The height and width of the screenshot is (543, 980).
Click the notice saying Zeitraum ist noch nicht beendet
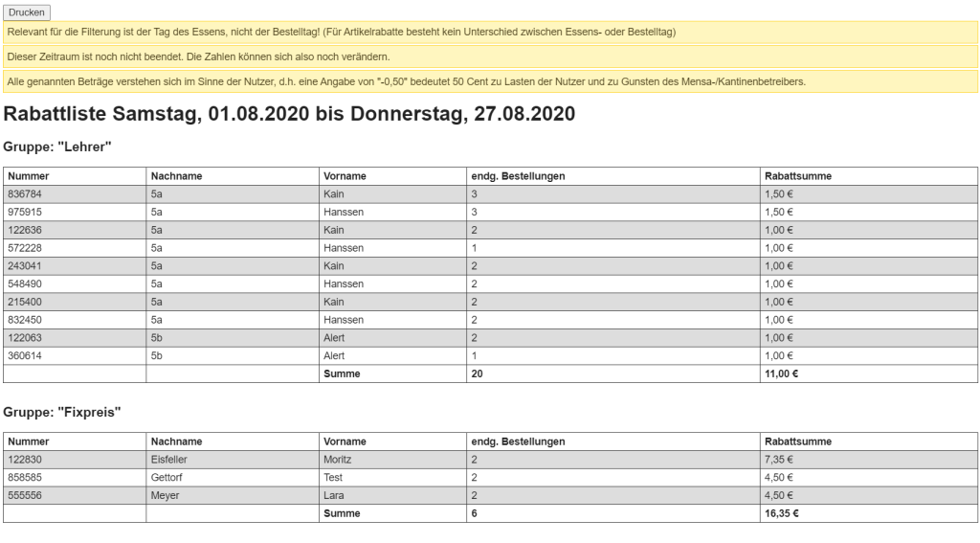491,57
